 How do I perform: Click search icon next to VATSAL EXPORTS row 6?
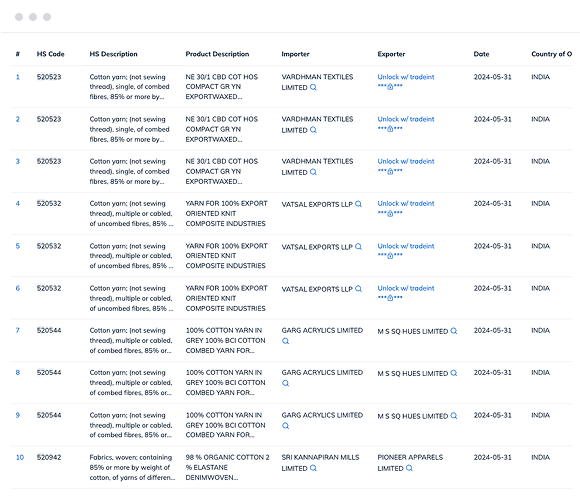358,288
